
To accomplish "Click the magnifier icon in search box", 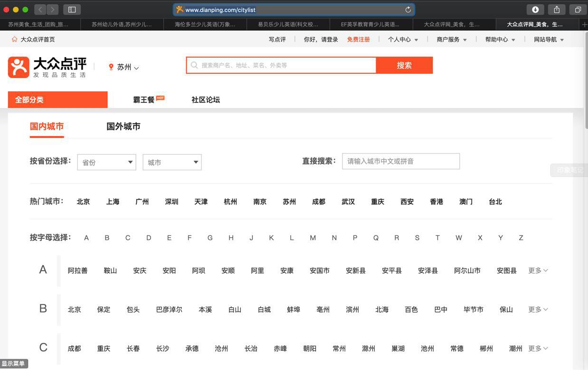I will 194,65.
